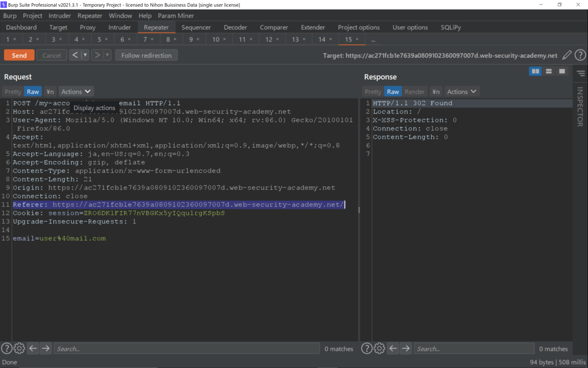Screen dimensions: 588x368
Task: Click the Follow redirection button
Action: click(x=146, y=55)
